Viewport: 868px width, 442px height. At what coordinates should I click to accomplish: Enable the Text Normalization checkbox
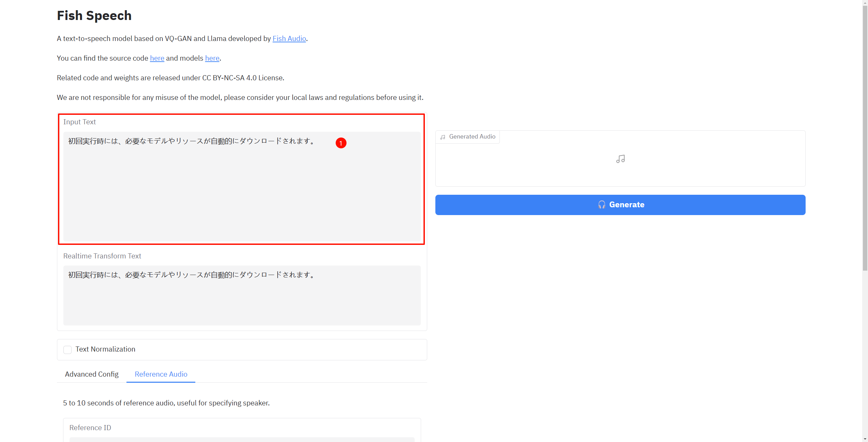(67, 350)
